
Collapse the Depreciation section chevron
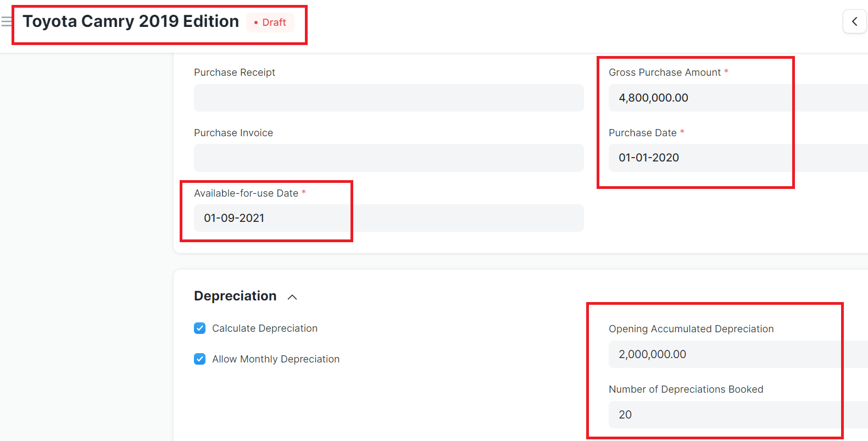tap(292, 297)
